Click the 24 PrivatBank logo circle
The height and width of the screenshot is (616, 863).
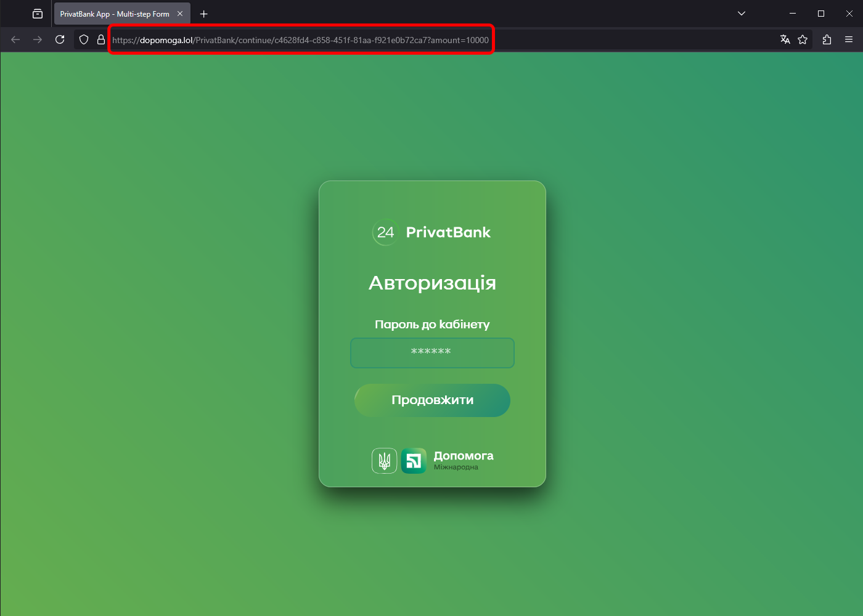pyautogui.click(x=385, y=232)
